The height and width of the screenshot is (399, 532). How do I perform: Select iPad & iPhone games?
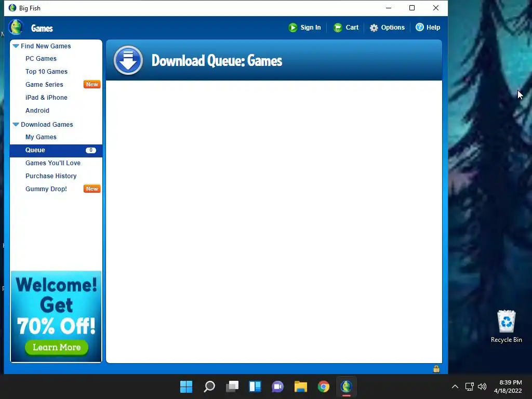(46, 98)
